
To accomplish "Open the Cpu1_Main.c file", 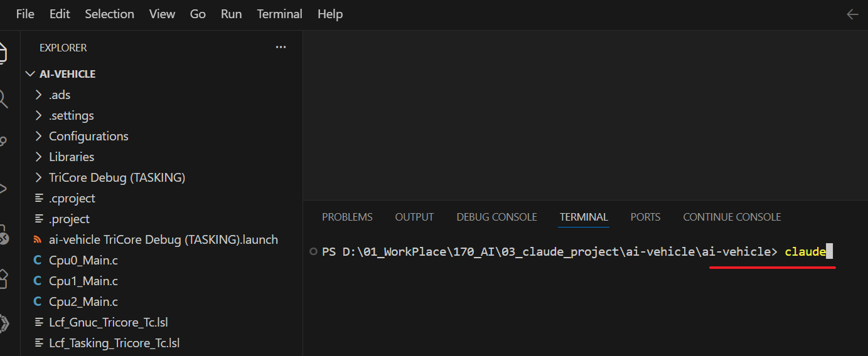I will tap(83, 281).
